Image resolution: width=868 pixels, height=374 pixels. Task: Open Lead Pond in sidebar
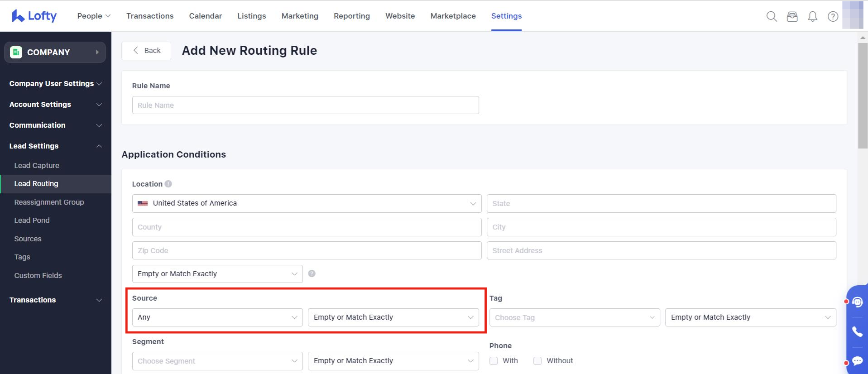tap(32, 221)
